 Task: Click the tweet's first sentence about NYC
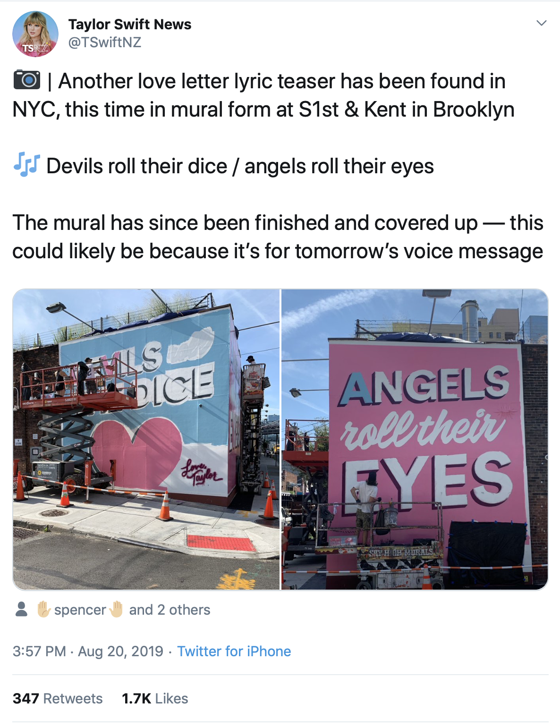263,95
